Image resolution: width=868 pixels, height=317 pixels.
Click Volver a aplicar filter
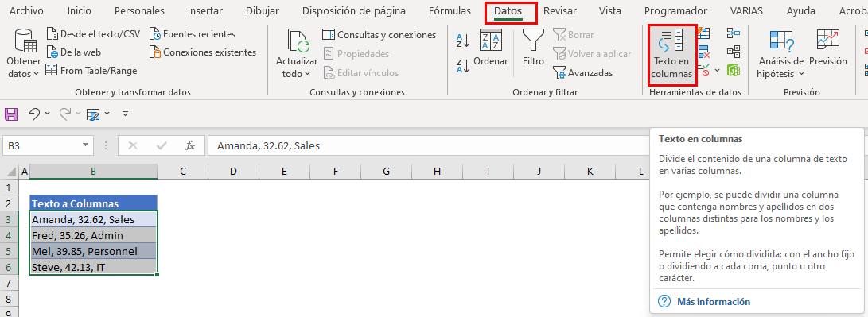tap(592, 54)
